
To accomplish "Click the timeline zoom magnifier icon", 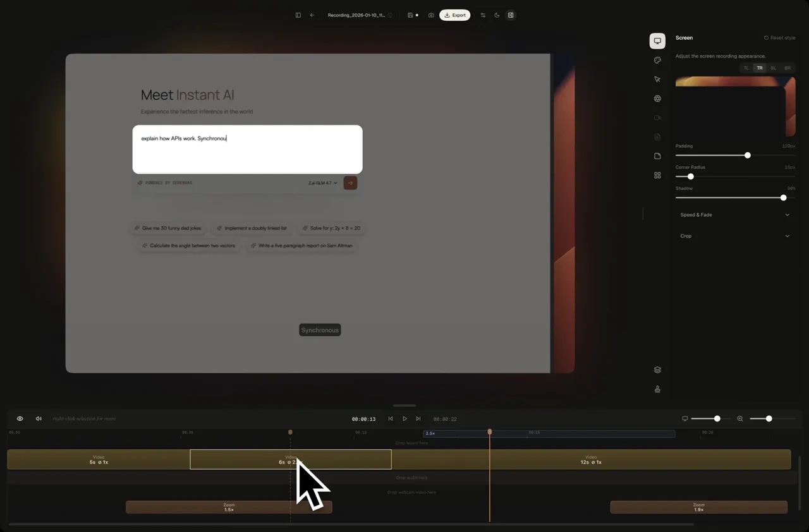I will [740, 419].
